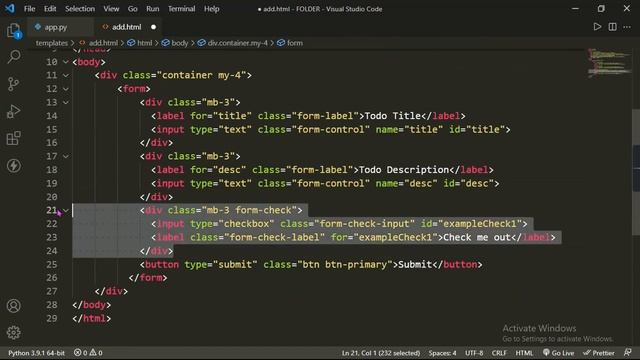Change line endings via CRLF
Image resolution: width=640 pixels, height=360 pixels.
point(499,353)
